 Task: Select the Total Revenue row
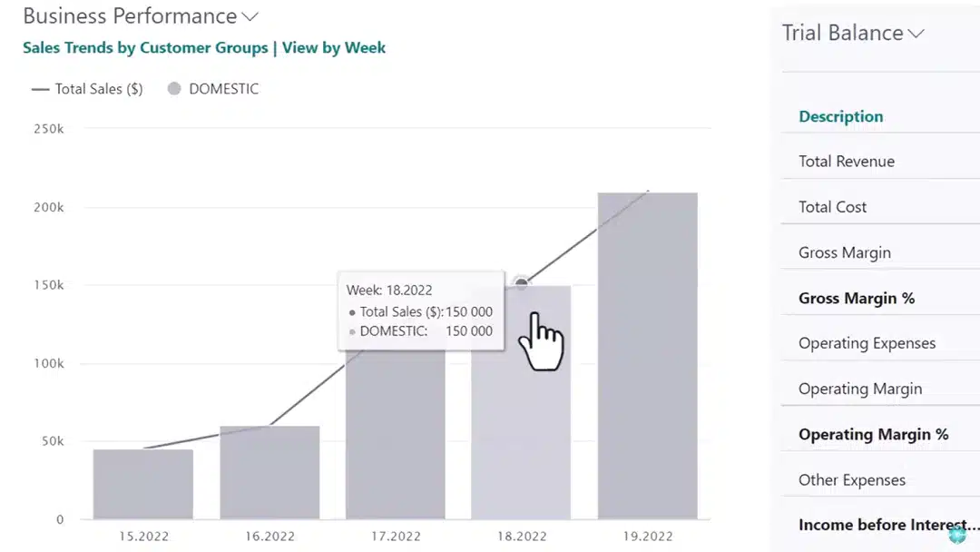[847, 162]
